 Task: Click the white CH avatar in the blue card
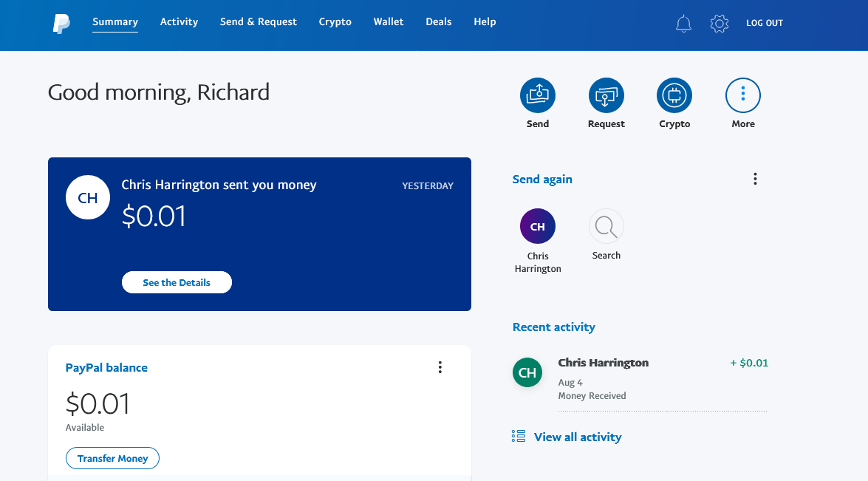87,197
